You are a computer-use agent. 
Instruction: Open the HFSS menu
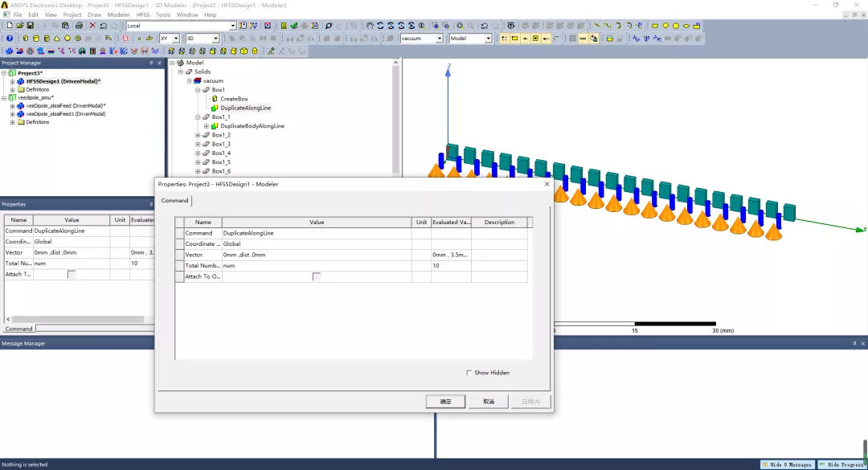143,15
